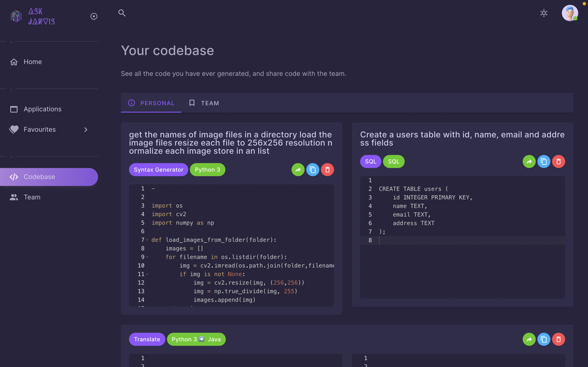Open the user profile avatar
The image size is (588, 367).
(x=569, y=12)
